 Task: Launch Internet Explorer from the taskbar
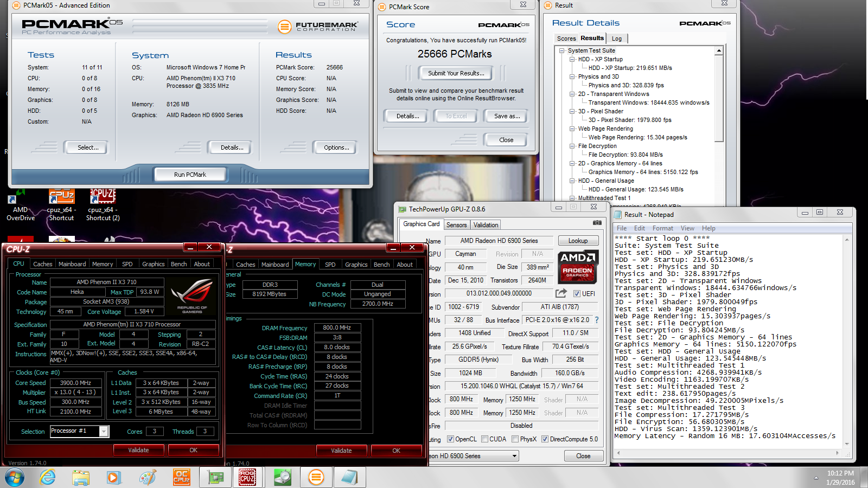[48, 478]
